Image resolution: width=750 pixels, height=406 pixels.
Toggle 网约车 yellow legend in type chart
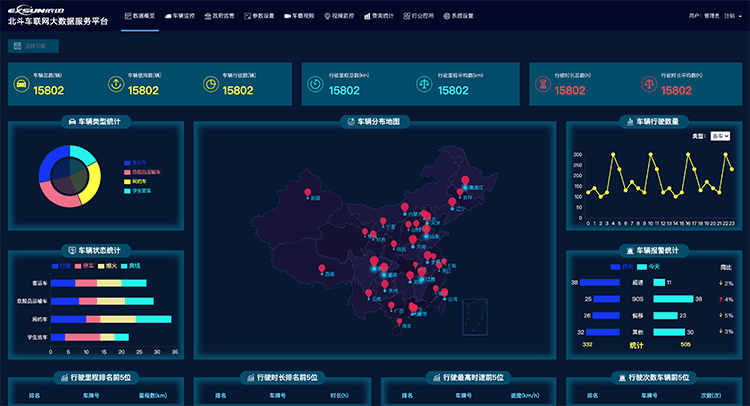click(x=135, y=182)
